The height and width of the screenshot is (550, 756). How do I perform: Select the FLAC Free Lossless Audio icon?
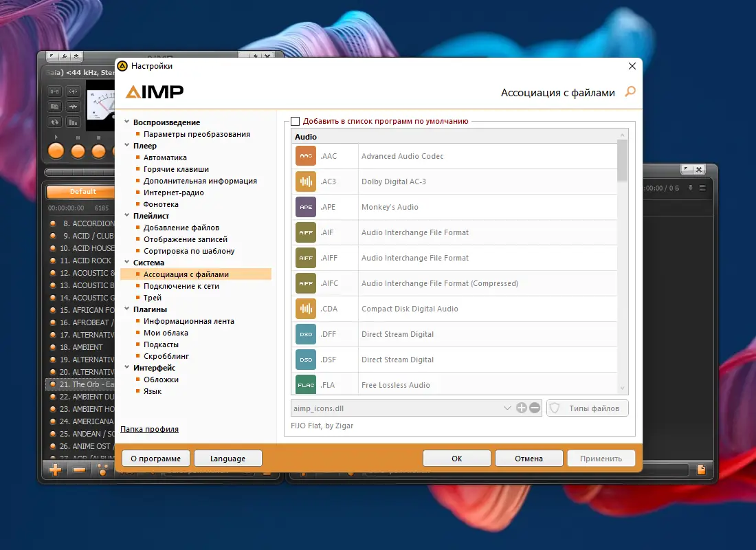tap(305, 384)
